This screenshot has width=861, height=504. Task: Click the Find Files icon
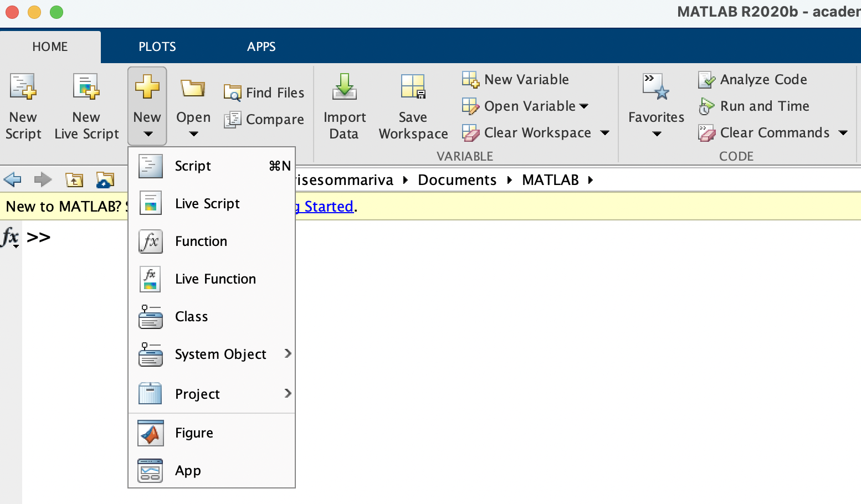232,92
